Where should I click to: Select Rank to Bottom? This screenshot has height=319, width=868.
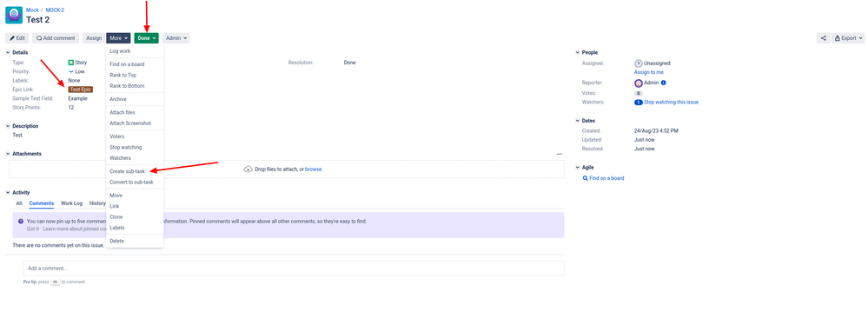tap(135, 86)
